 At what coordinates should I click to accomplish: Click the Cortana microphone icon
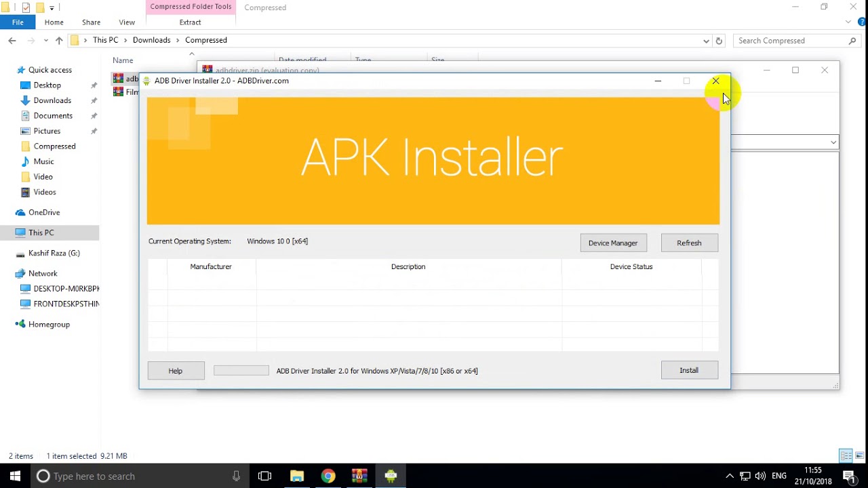pos(236,476)
